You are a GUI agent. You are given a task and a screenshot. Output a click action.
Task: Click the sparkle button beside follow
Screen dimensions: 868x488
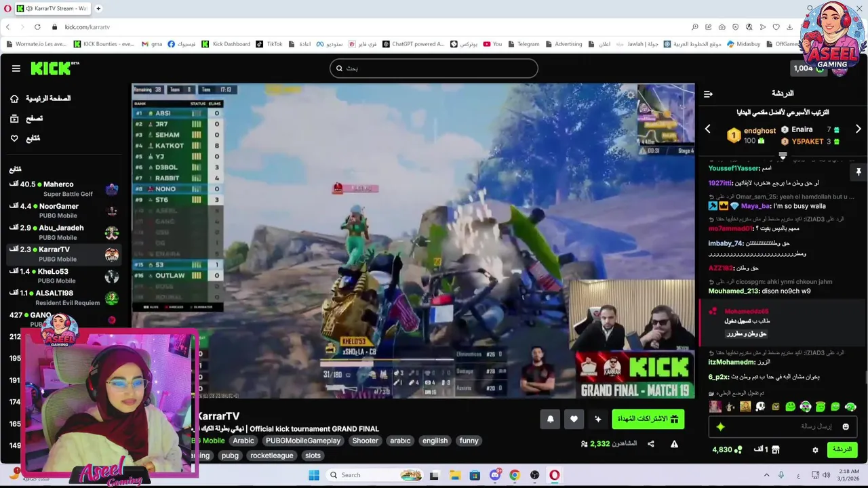click(597, 419)
